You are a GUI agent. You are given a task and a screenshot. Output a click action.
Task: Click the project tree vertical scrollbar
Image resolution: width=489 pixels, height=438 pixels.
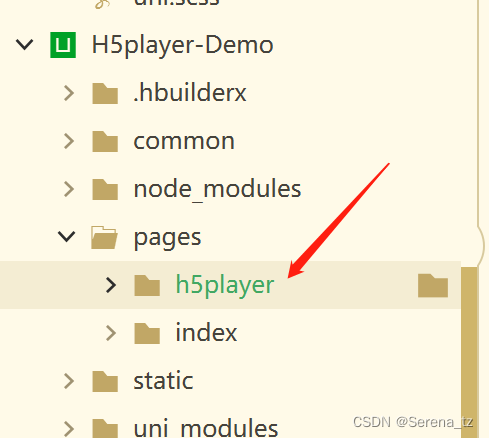(x=469, y=352)
